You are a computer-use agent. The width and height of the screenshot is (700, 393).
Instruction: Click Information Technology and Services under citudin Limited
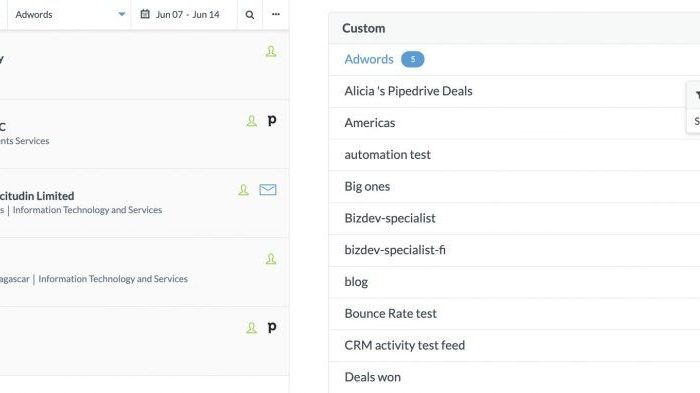[87, 210]
